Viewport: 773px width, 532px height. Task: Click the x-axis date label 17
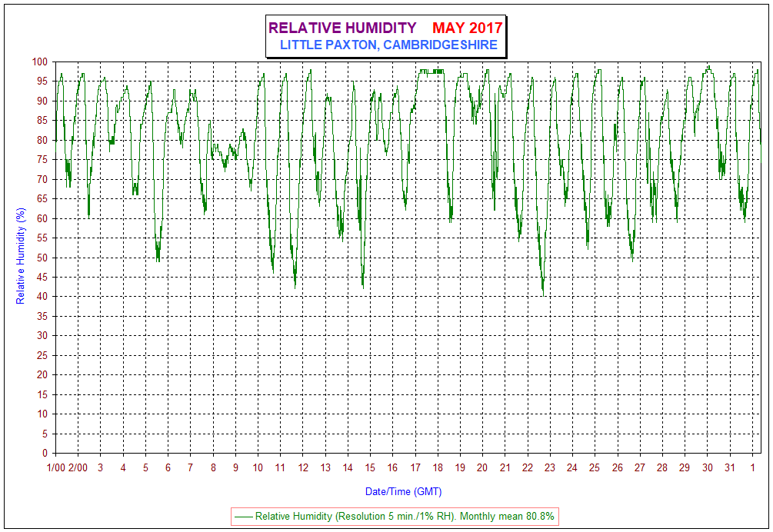click(x=415, y=468)
